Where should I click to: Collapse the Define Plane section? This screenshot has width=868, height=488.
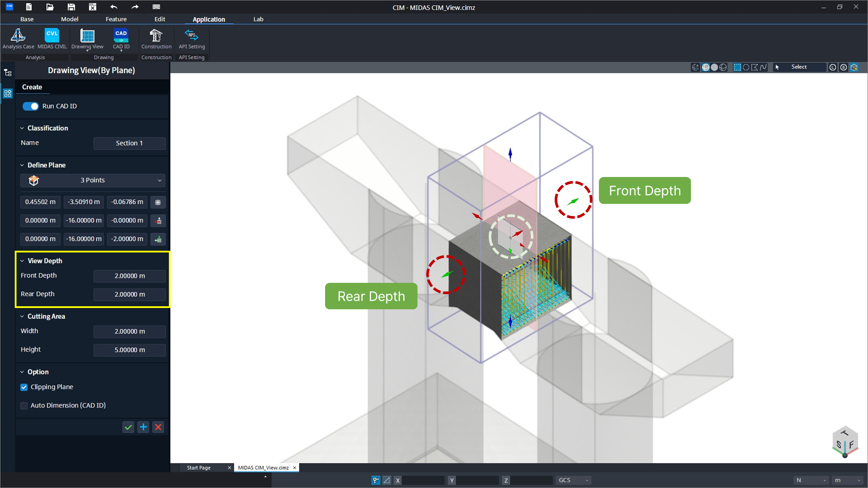(22, 165)
